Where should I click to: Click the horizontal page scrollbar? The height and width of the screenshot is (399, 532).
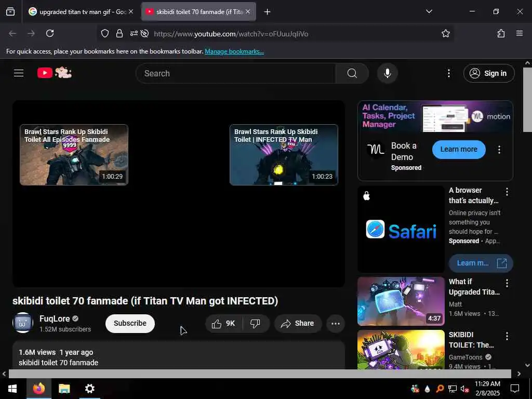coord(260,374)
